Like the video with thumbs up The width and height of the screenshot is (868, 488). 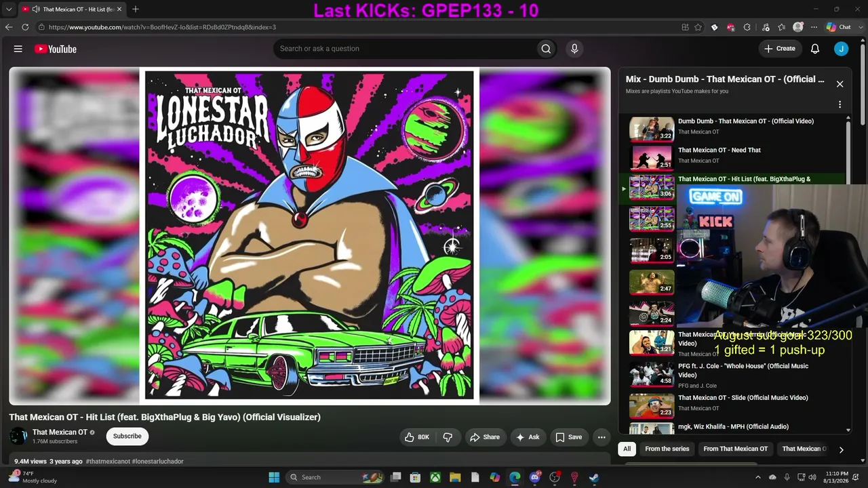click(x=417, y=437)
